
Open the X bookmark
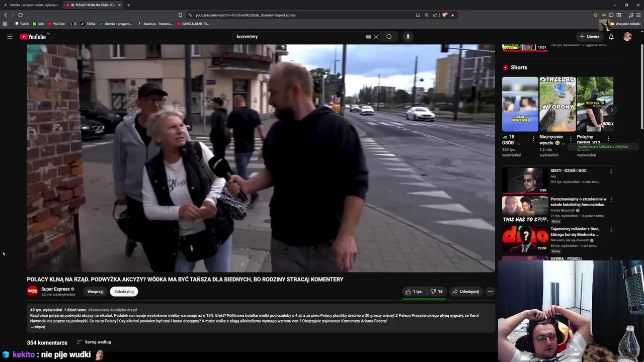pyautogui.click(x=72, y=24)
